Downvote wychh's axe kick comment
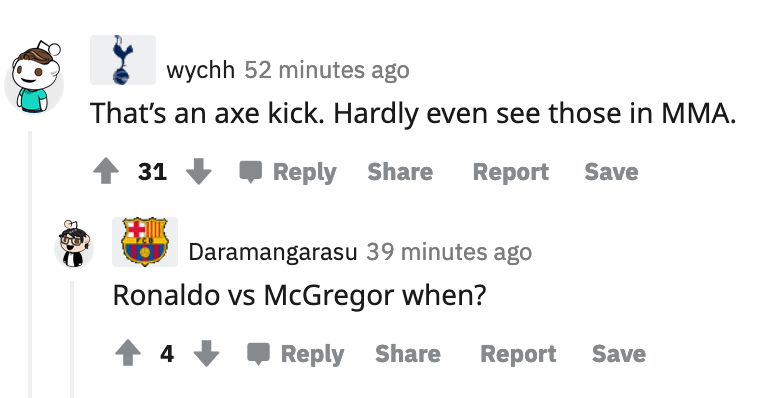Image resolution: width=772 pixels, height=398 pixels. pyautogui.click(x=198, y=172)
